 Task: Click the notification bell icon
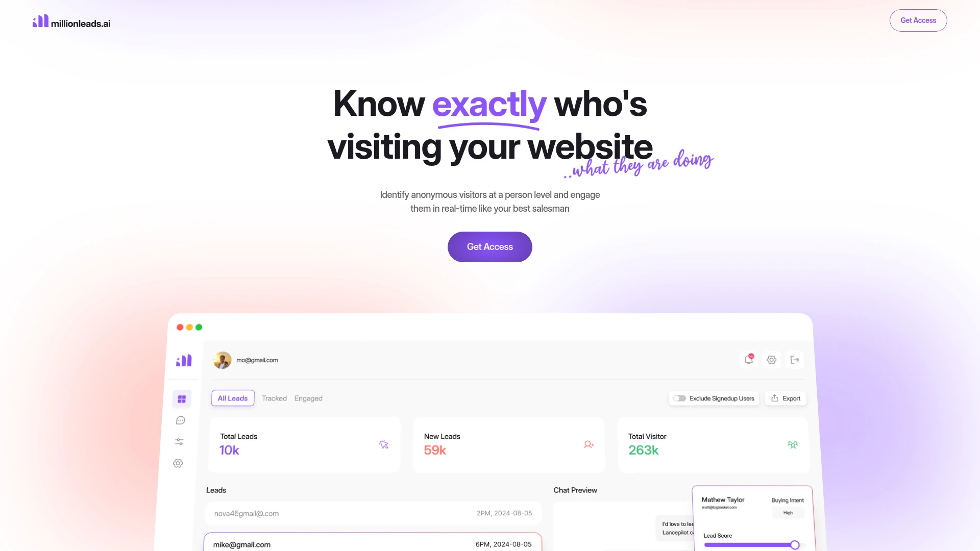(748, 359)
